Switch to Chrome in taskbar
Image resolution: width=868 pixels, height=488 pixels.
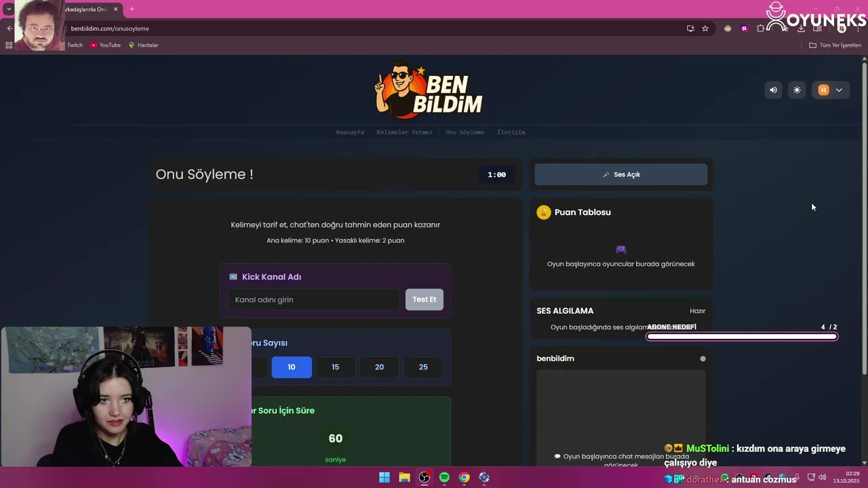click(x=464, y=478)
